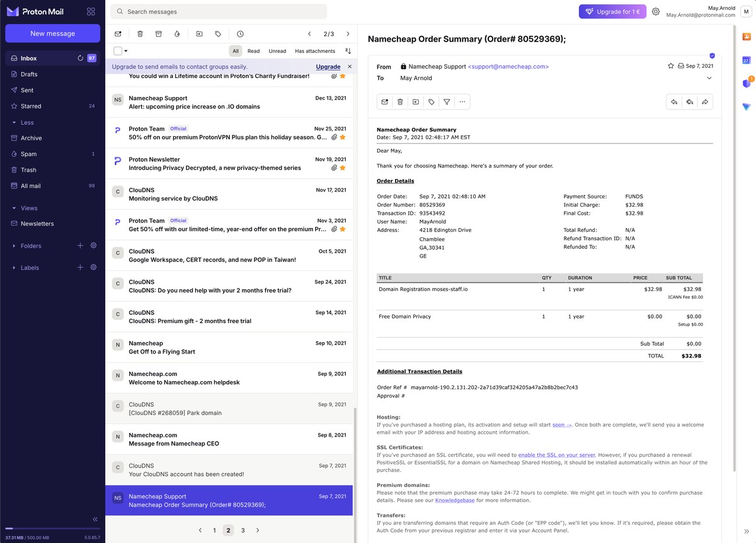756x543 pixels.
Task: Open the settings gear icon
Action: (656, 11)
